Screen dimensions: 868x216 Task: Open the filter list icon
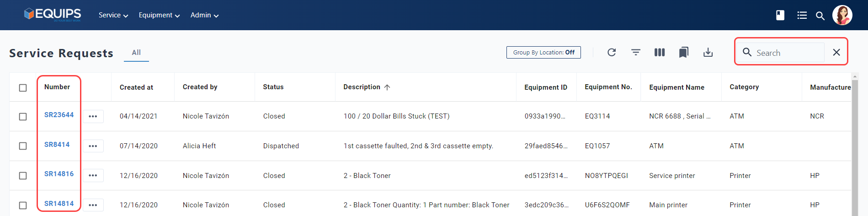[x=636, y=52]
